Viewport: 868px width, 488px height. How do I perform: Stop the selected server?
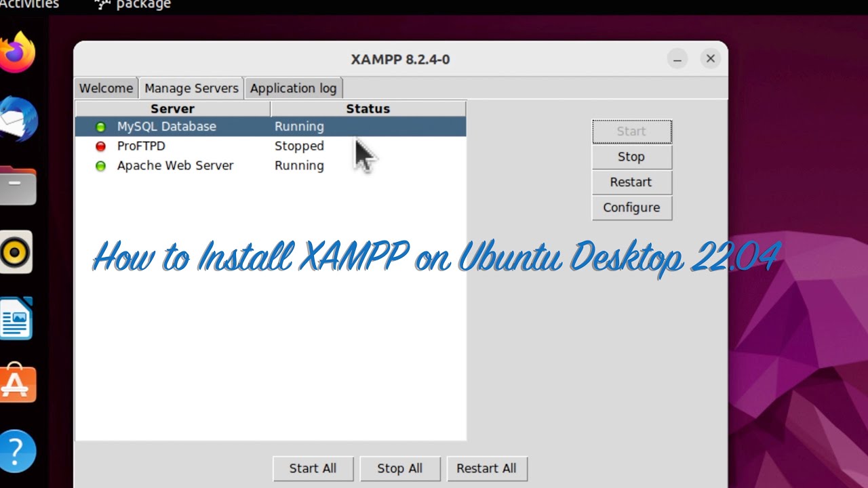[631, 157]
